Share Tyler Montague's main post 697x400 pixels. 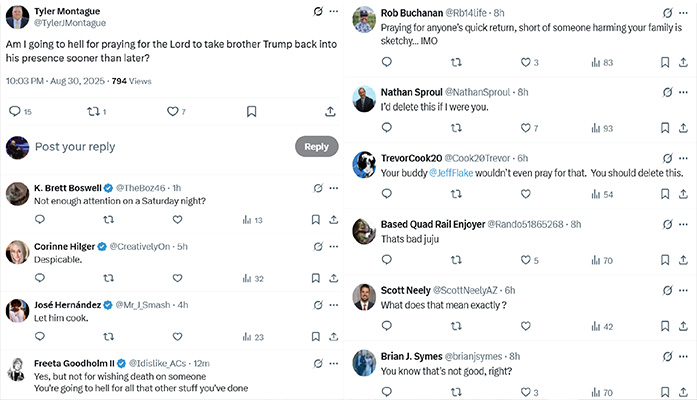[330, 112]
